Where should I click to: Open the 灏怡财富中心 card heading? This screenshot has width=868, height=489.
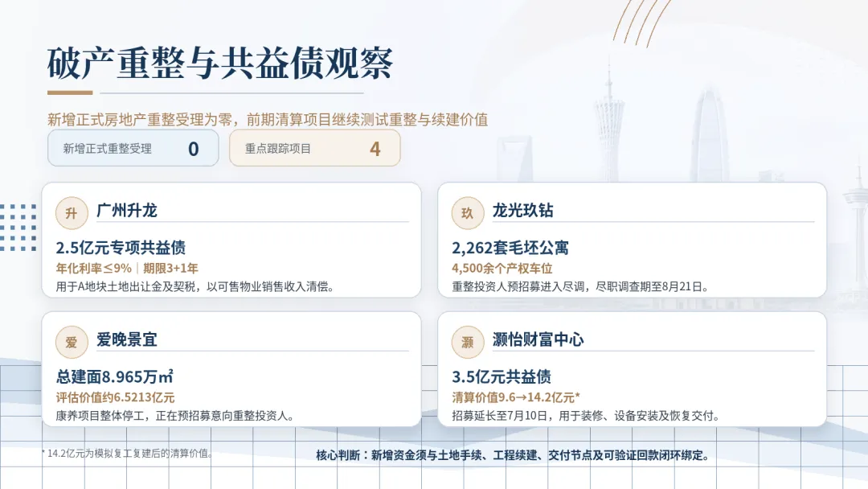[538, 339]
